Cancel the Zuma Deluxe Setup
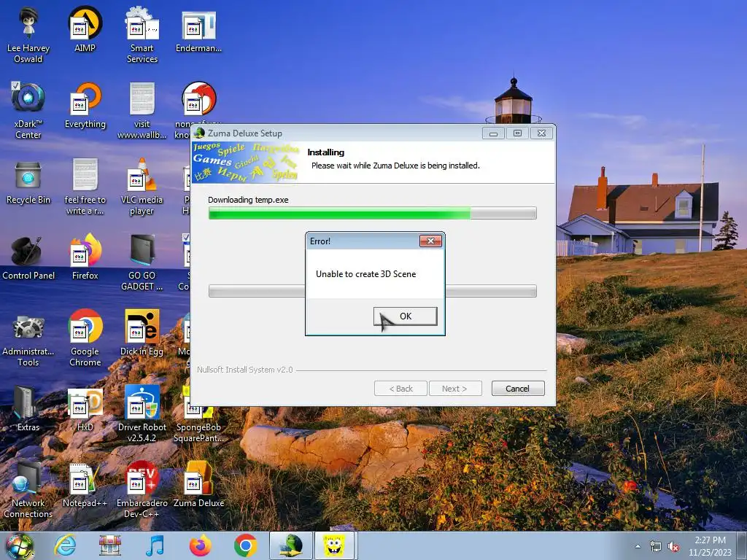The width and height of the screenshot is (747, 560). (517, 389)
